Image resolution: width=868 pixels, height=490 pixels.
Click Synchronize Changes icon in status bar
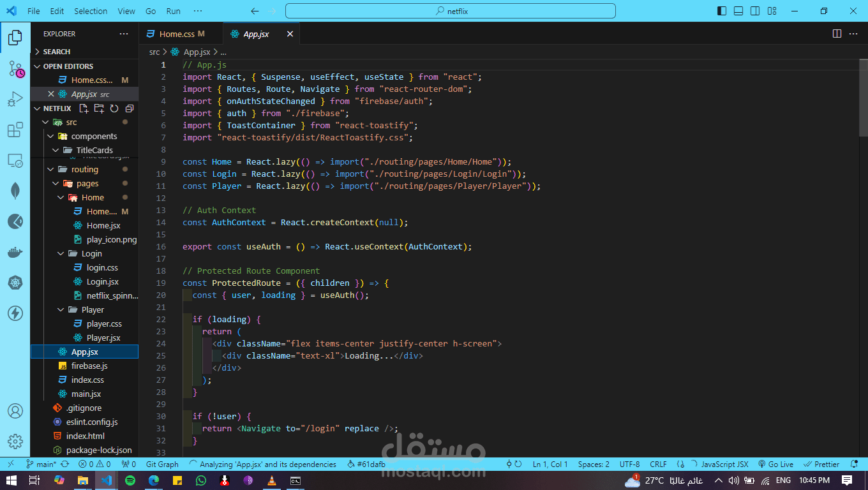click(x=66, y=464)
